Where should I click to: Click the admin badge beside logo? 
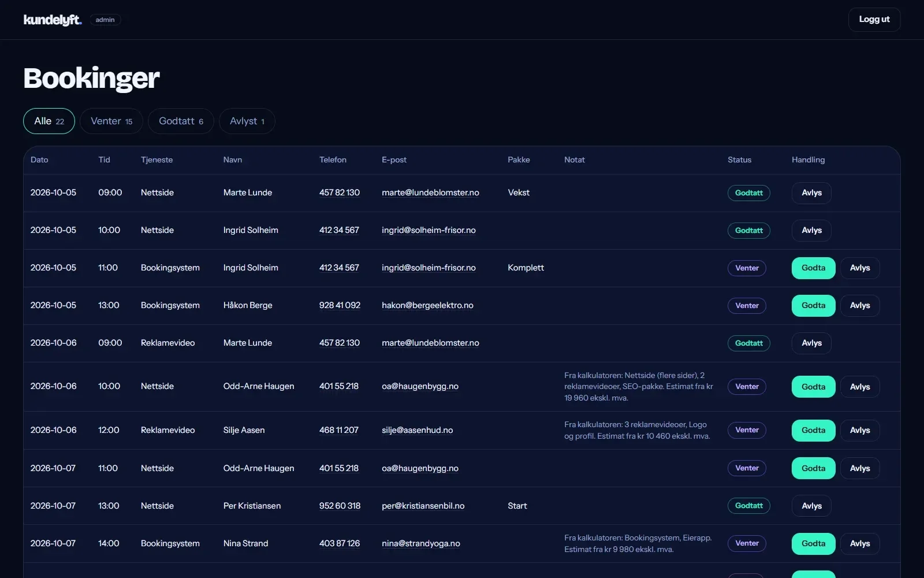click(x=105, y=20)
